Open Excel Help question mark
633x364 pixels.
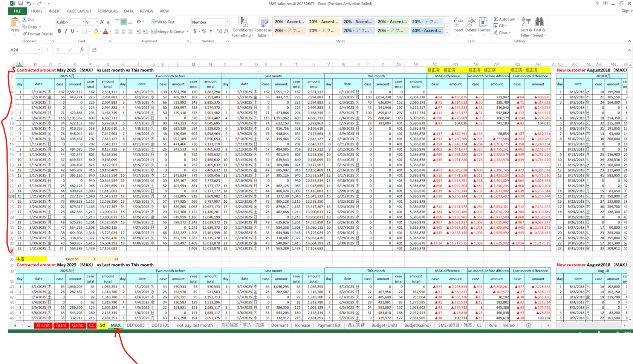pyautogui.click(x=597, y=3)
